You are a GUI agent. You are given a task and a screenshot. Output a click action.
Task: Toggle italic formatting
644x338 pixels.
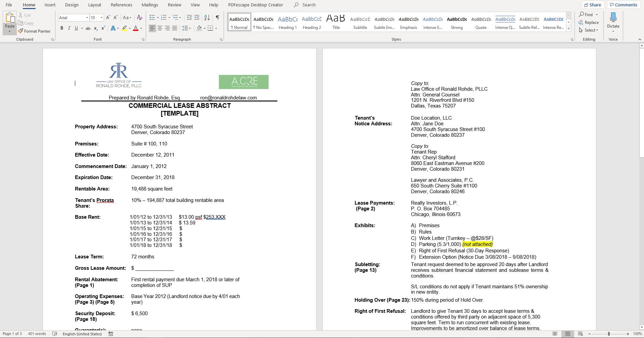(69, 28)
